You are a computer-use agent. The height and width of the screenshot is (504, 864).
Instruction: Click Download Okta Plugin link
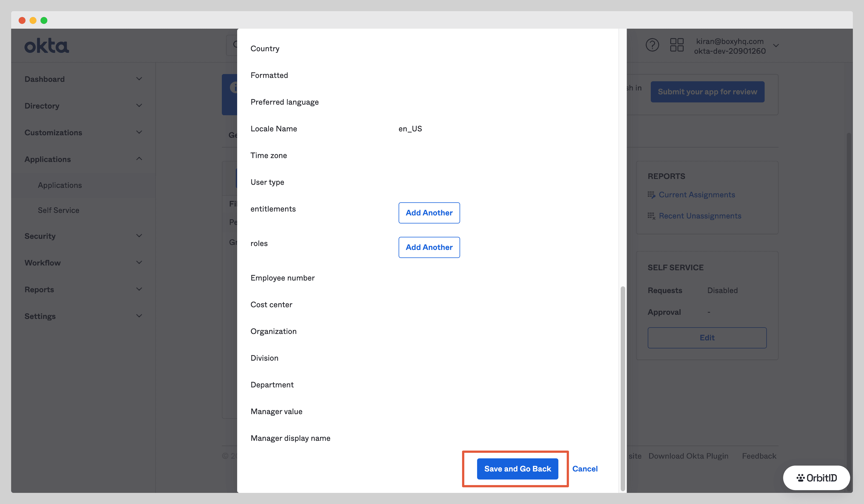click(x=688, y=456)
